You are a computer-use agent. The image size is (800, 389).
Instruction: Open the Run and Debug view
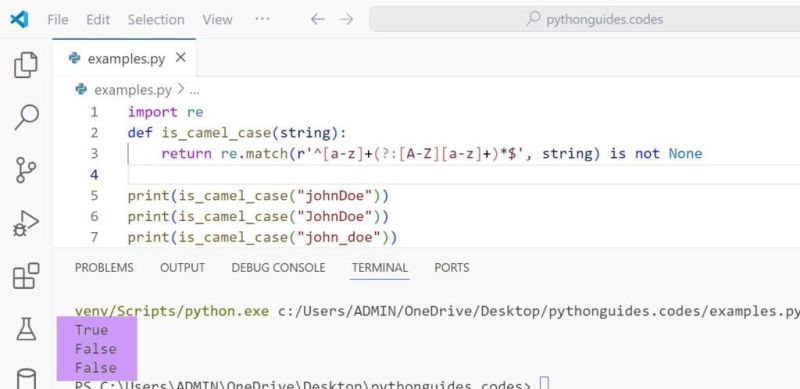pyautogui.click(x=26, y=224)
